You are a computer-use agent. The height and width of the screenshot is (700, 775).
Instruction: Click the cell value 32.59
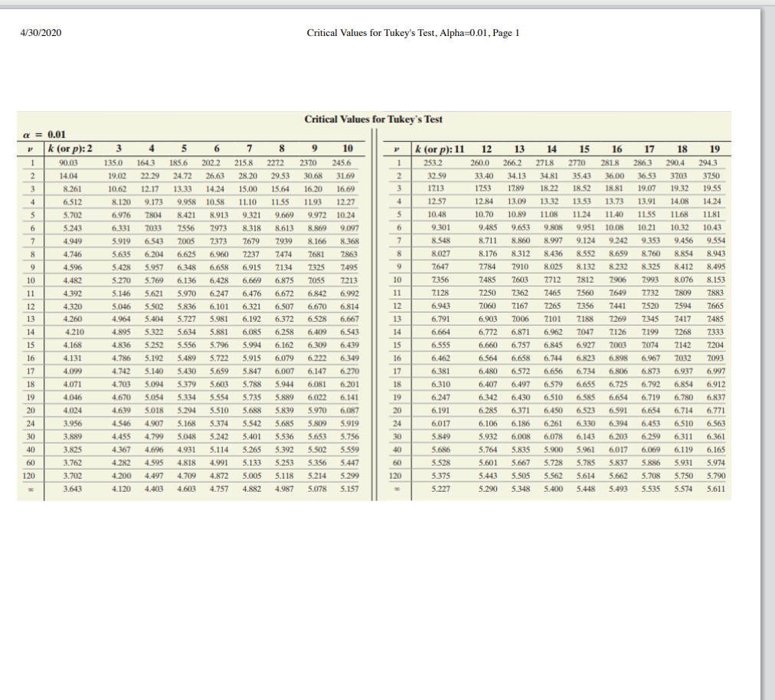437,176
